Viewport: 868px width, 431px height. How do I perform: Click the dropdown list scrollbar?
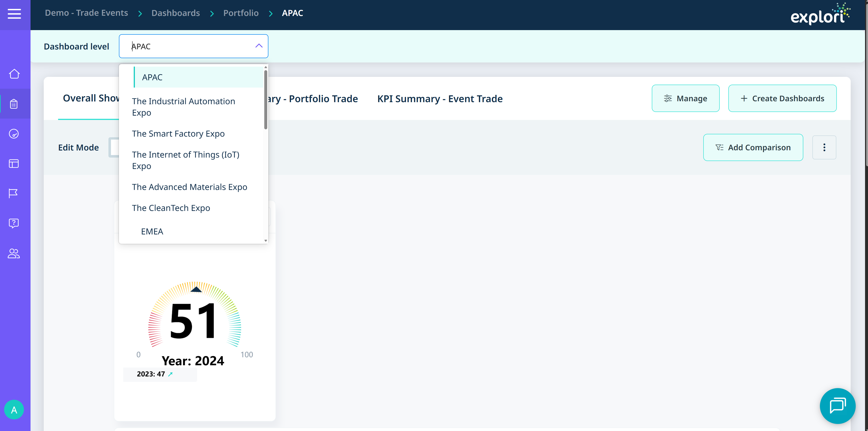pyautogui.click(x=265, y=99)
